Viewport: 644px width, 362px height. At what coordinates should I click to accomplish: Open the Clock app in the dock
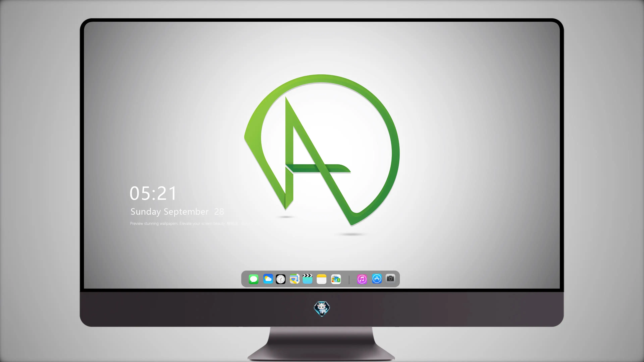point(281,279)
